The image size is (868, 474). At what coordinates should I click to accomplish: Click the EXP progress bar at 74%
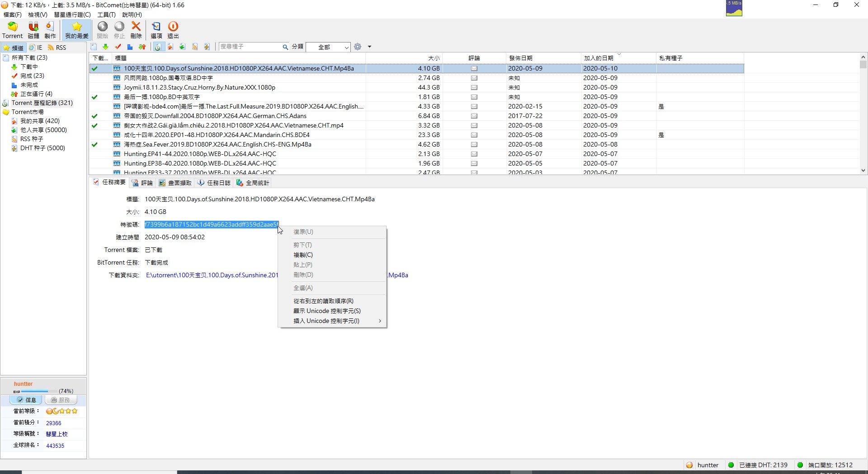coord(39,391)
